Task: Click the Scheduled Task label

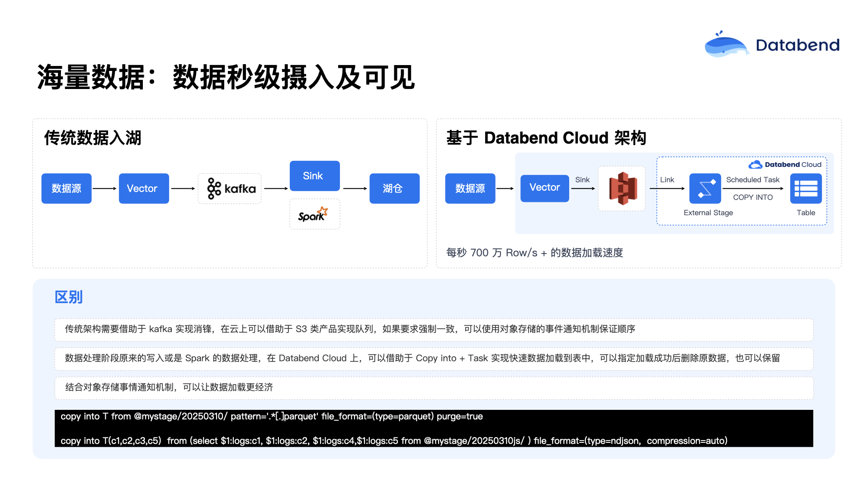Action: (753, 180)
